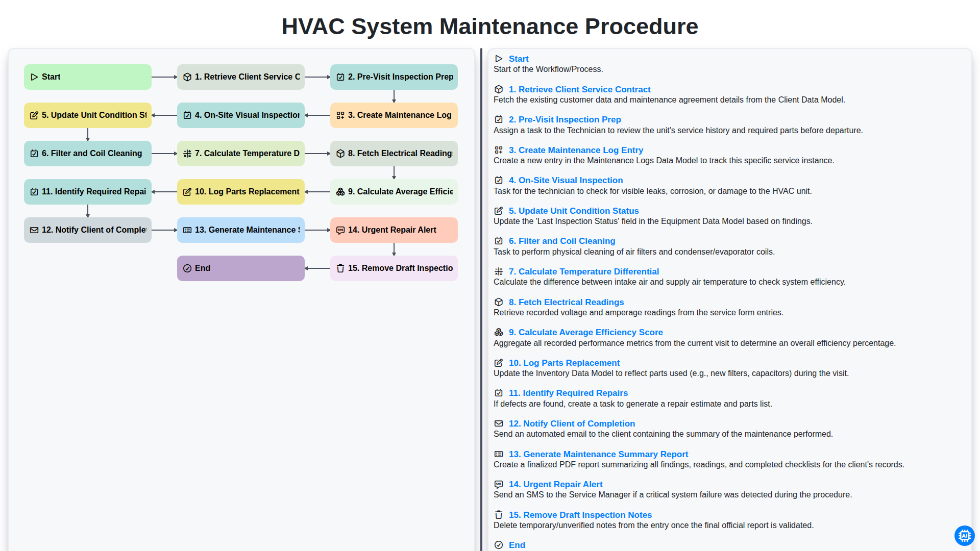Click the cubes icon in Calculate Average Efficiency node
This screenshot has width=980, height=551.
click(x=340, y=192)
